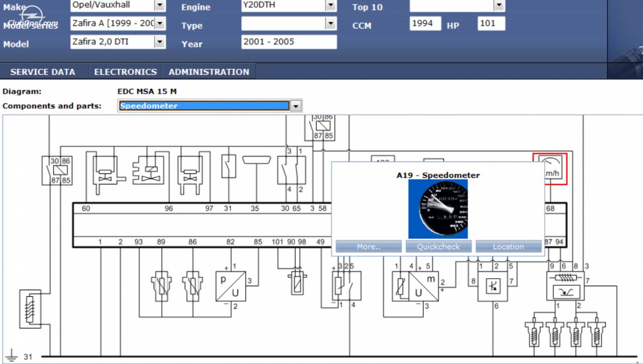Open the Make dropdown (Opel/Vauxhall)

coord(160,6)
